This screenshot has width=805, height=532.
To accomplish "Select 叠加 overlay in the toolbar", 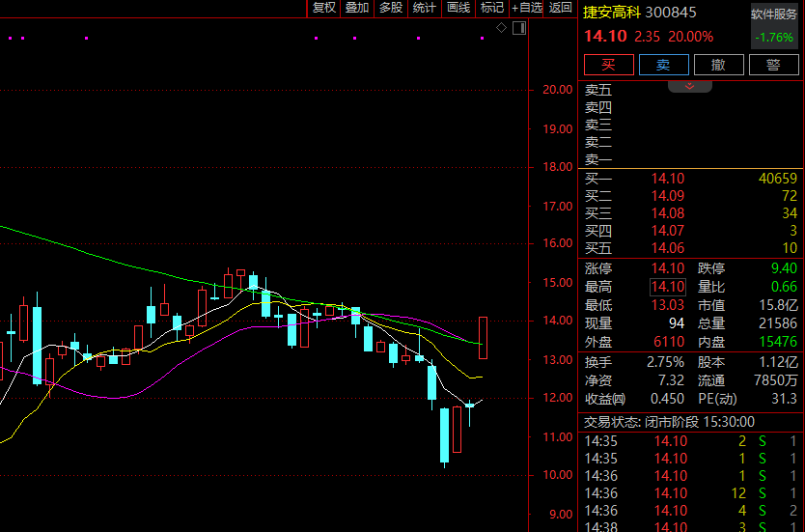I will coord(357,8).
